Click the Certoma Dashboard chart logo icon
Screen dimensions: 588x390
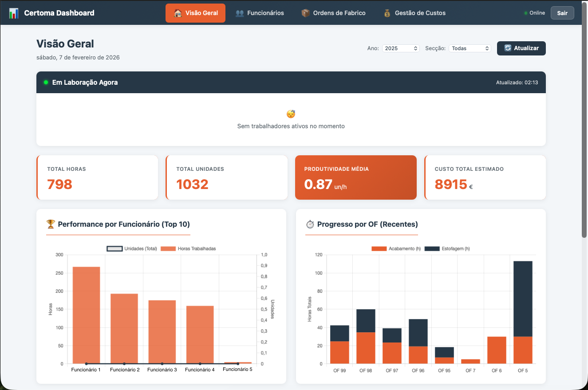13,13
